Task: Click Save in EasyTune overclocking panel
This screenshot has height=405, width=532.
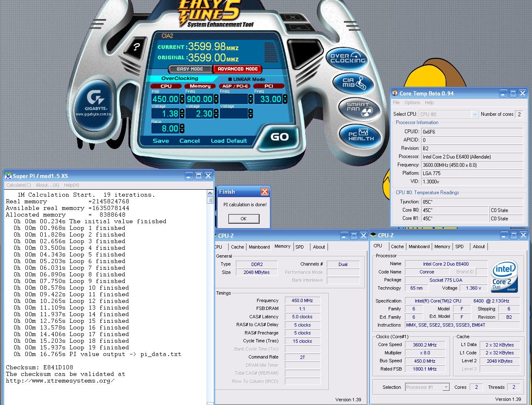Action: point(161,141)
